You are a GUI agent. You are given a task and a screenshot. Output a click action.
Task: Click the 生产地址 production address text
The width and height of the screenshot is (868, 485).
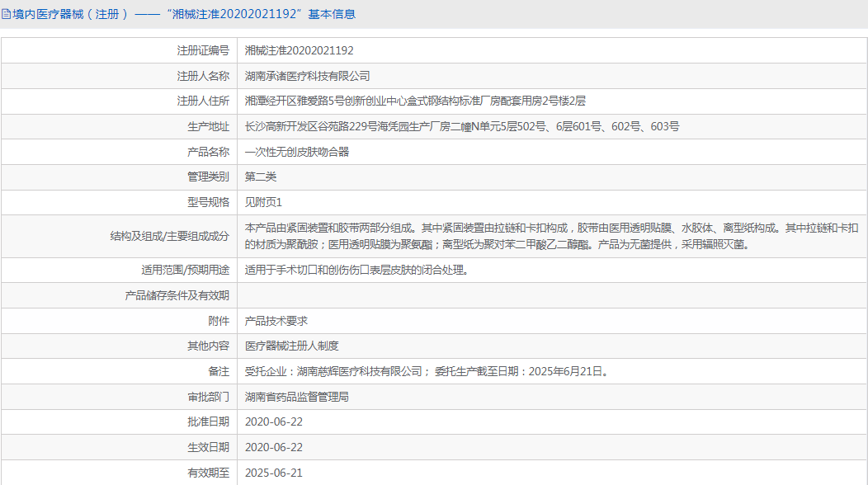coord(462,126)
